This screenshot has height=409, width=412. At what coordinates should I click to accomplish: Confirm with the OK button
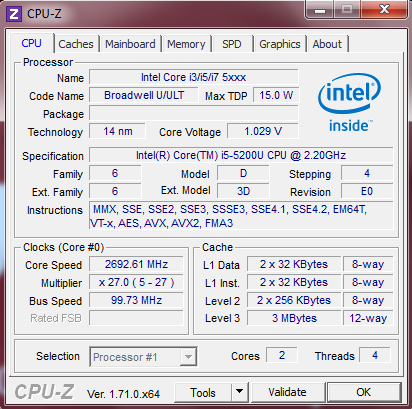coord(364,392)
